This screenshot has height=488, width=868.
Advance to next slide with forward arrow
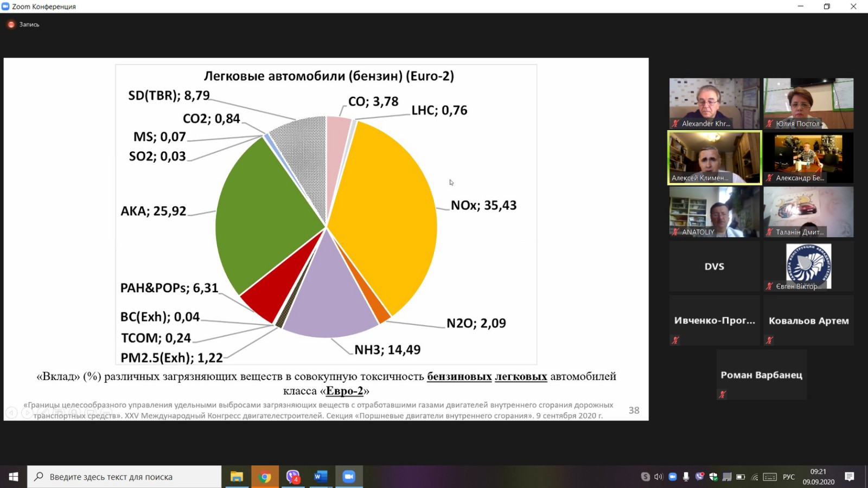[27, 413]
